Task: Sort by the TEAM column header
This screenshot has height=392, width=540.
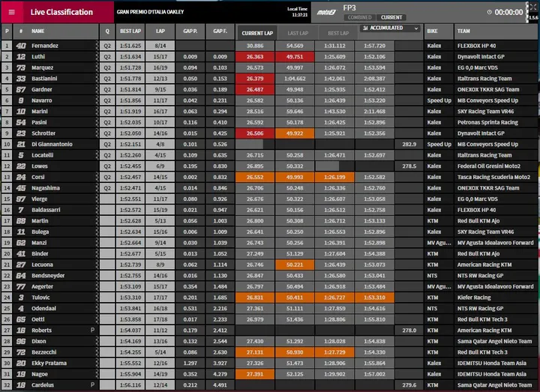Action: [x=495, y=31]
